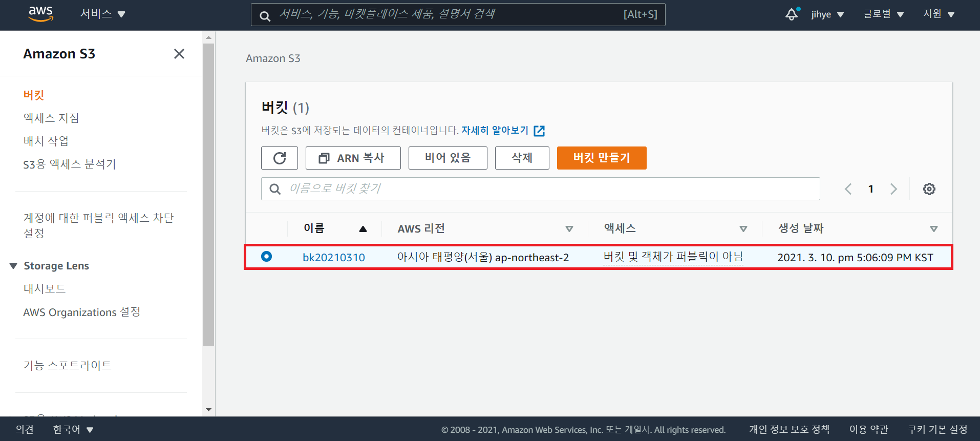Focus the 이름으로 버킷 찾기 search field
This screenshot has height=441, width=980.
pyautogui.click(x=541, y=189)
